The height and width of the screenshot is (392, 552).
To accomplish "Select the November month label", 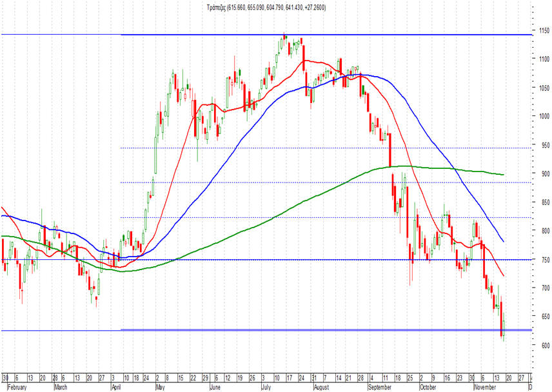I will click(x=485, y=387).
